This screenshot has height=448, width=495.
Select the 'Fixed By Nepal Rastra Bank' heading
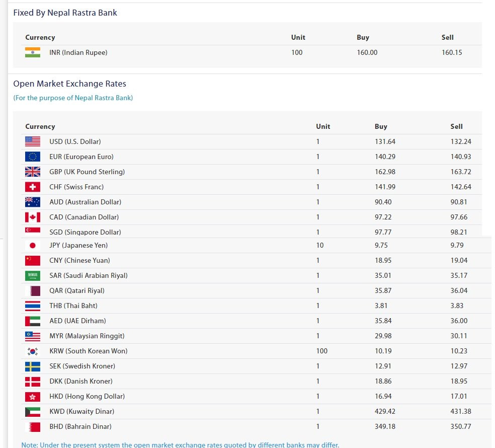pyautogui.click(x=65, y=13)
